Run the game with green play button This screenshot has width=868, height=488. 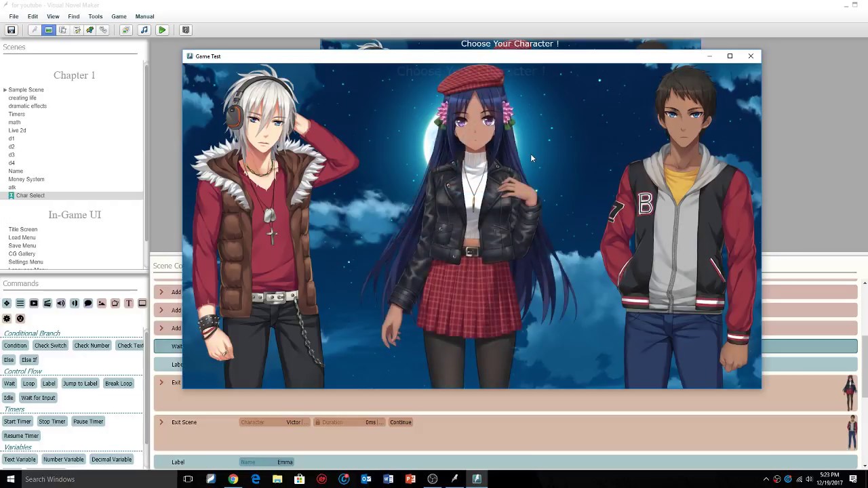[x=162, y=30]
